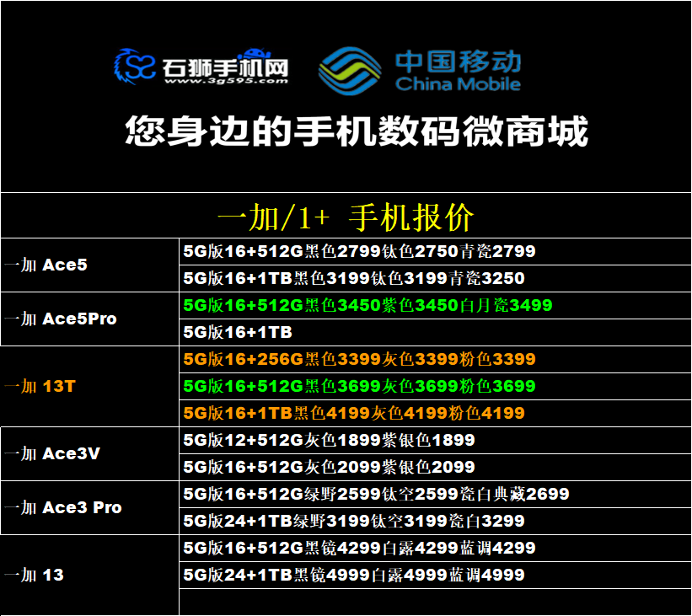The image size is (692, 616).
Task: Click green Ace5Pro row with 黑色3450
Action: click(x=435, y=305)
